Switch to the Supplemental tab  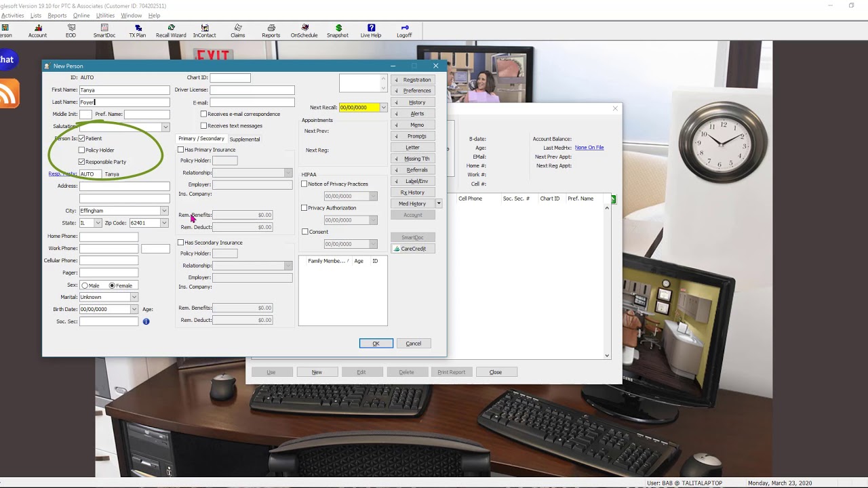tap(245, 139)
